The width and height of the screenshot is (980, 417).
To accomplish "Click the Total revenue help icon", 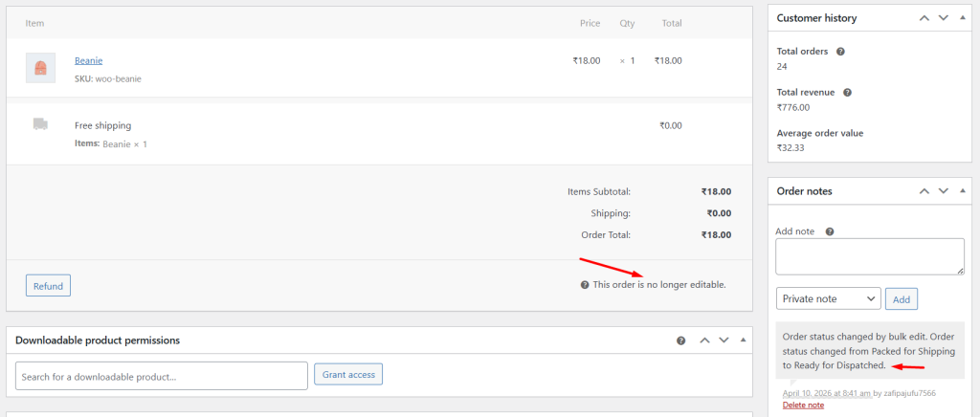I will pyautogui.click(x=847, y=93).
